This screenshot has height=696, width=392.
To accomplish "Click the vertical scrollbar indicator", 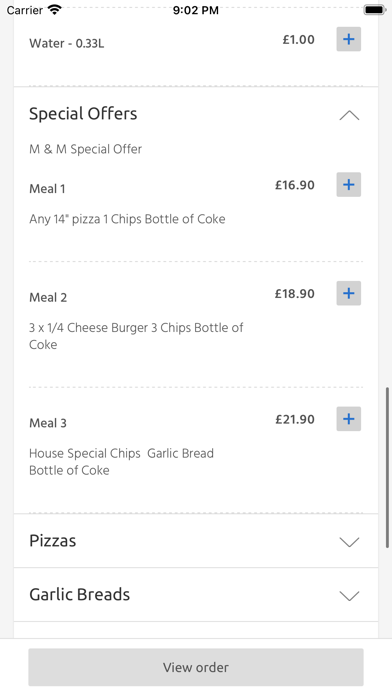I will pos(387,467).
